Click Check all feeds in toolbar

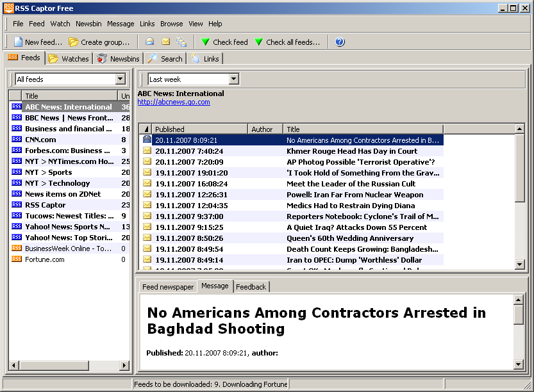[287, 42]
